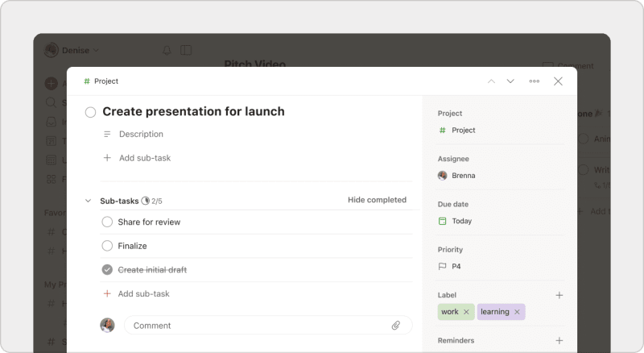Image resolution: width=644 pixels, height=353 pixels.
Task: Go to previous task with up chevron
Action: tap(491, 81)
